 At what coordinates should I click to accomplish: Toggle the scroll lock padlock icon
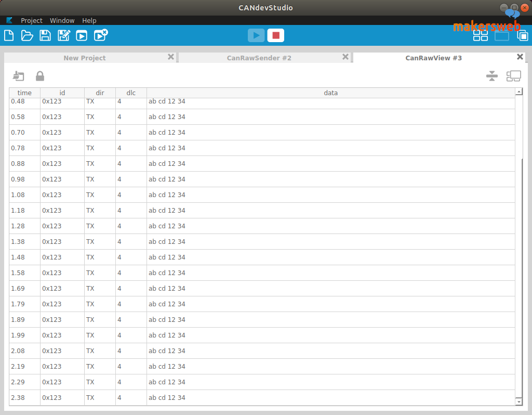tap(40, 76)
